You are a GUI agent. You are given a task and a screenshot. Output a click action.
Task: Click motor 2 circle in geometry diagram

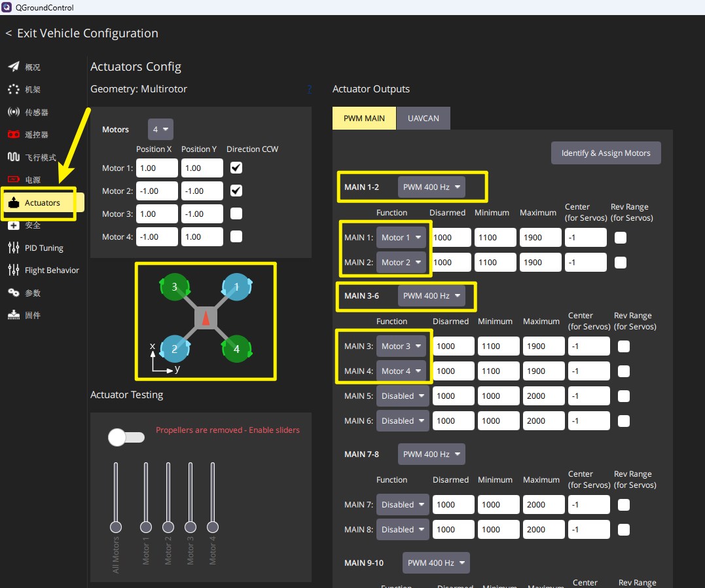coord(175,348)
